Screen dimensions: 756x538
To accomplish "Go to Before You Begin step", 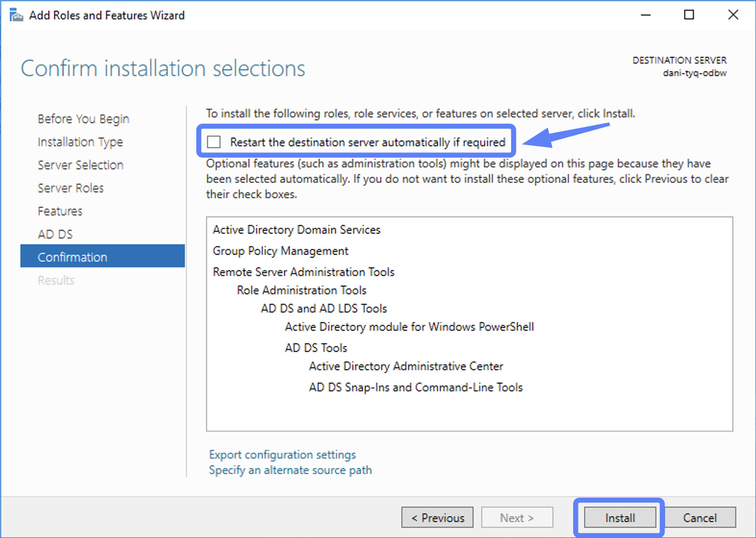I will click(x=83, y=119).
